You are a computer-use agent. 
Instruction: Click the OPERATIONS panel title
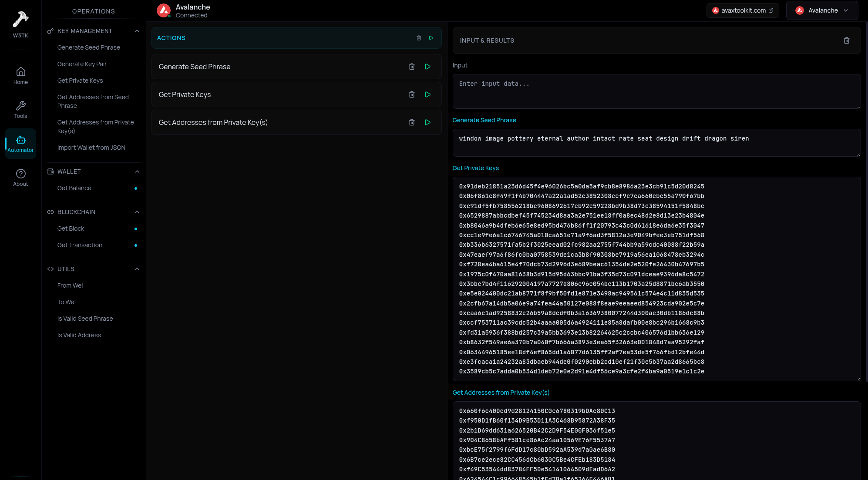coord(94,11)
